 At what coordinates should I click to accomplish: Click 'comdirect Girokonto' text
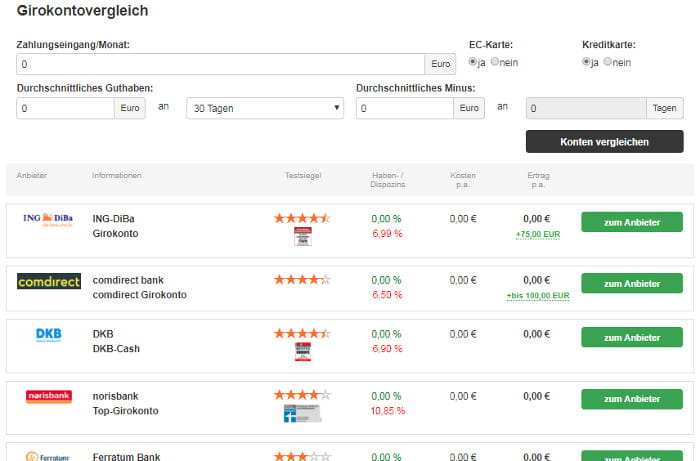[x=139, y=295]
